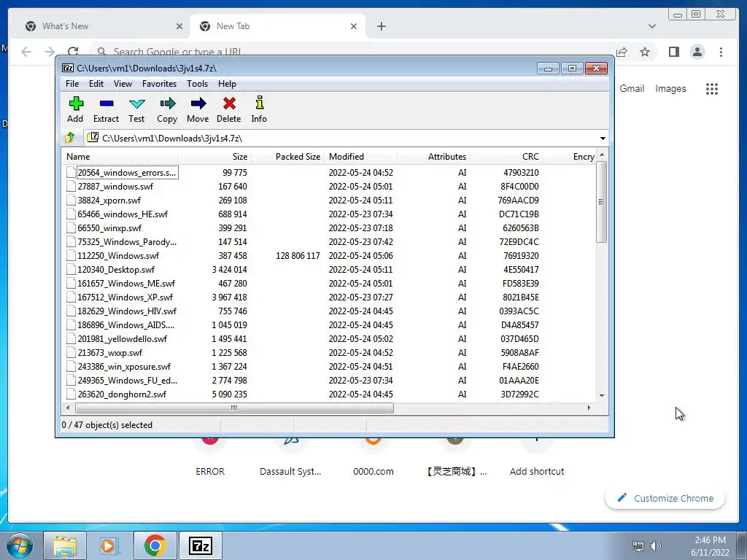The width and height of the screenshot is (747, 560).
Task: Open a new Chrome tab plus button
Action: point(381,26)
